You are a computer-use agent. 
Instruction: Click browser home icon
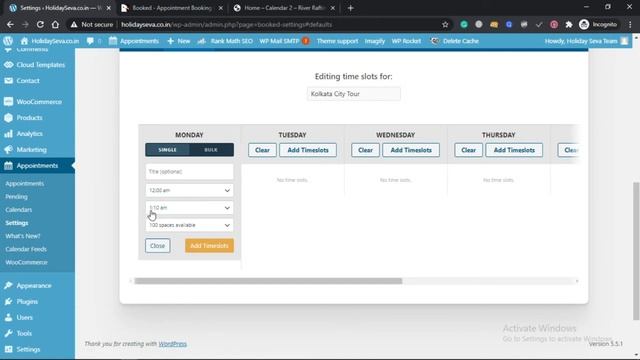pos(55,24)
